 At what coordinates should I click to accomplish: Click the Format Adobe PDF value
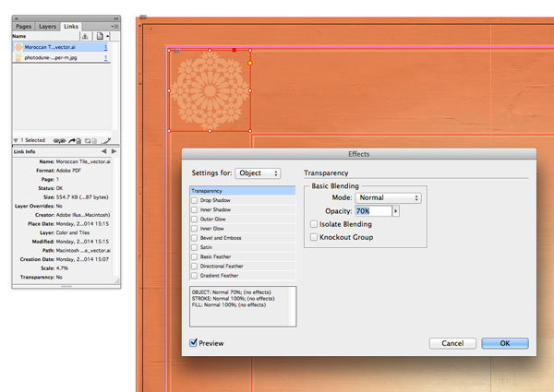click(68, 171)
